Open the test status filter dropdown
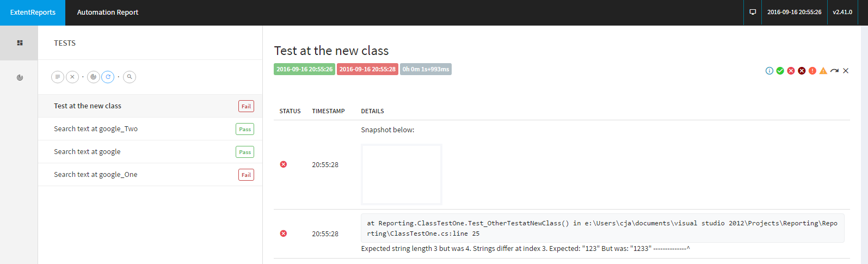The width and height of the screenshot is (868, 264). [x=58, y=77]
